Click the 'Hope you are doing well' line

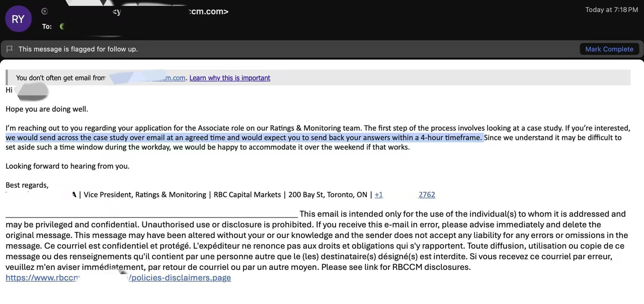(x=47, y=109)
